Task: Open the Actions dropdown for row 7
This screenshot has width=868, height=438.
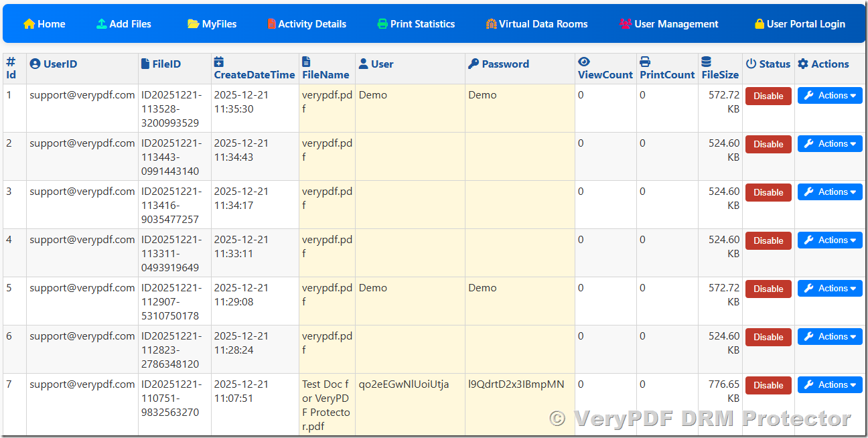Action: coord(830,385)
